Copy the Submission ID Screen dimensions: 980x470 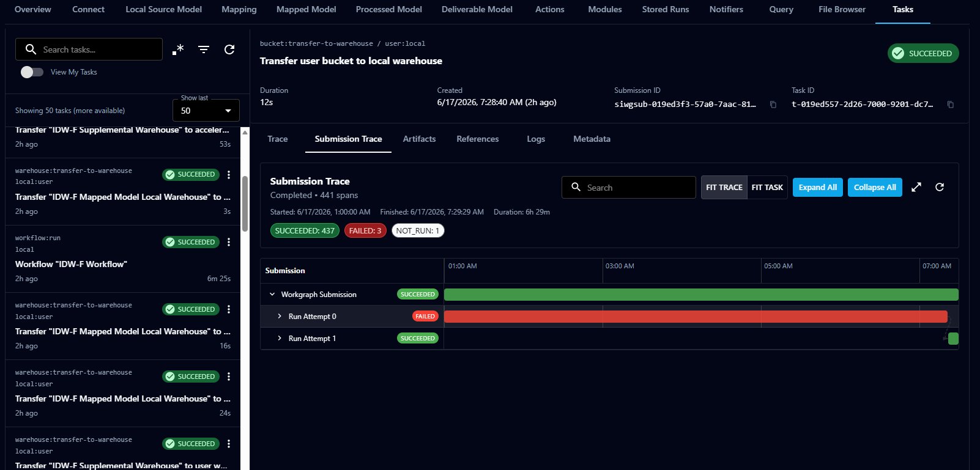point(773,105)
